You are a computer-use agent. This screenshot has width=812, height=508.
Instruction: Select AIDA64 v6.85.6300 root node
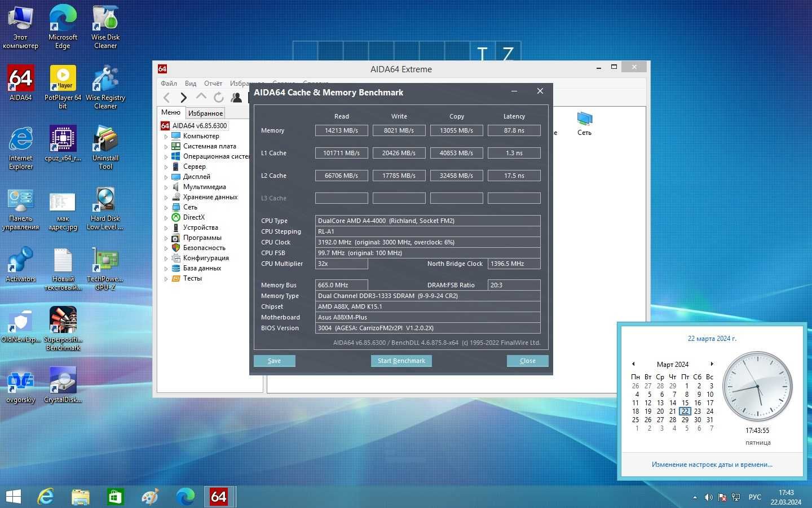click(200, 126)
